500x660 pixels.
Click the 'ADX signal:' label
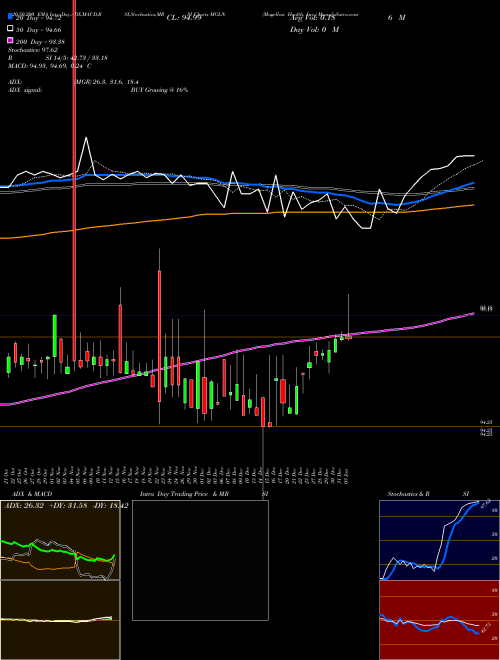tap(25, 90)
